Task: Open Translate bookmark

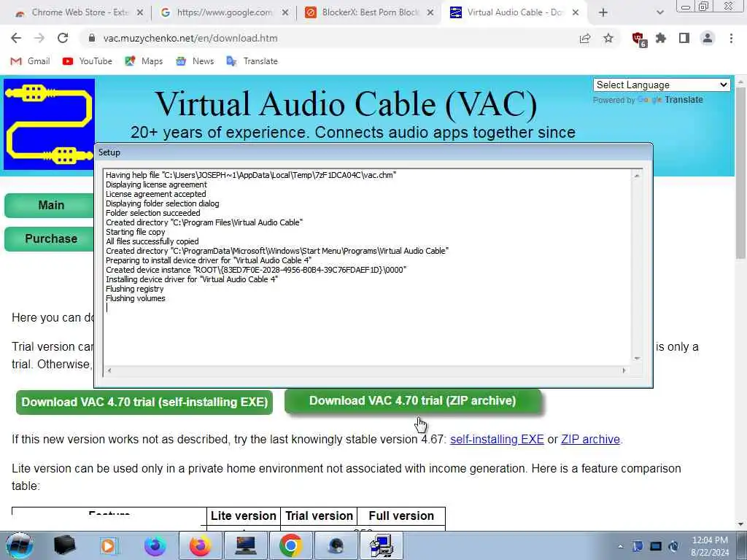Action: coord(252,61)
